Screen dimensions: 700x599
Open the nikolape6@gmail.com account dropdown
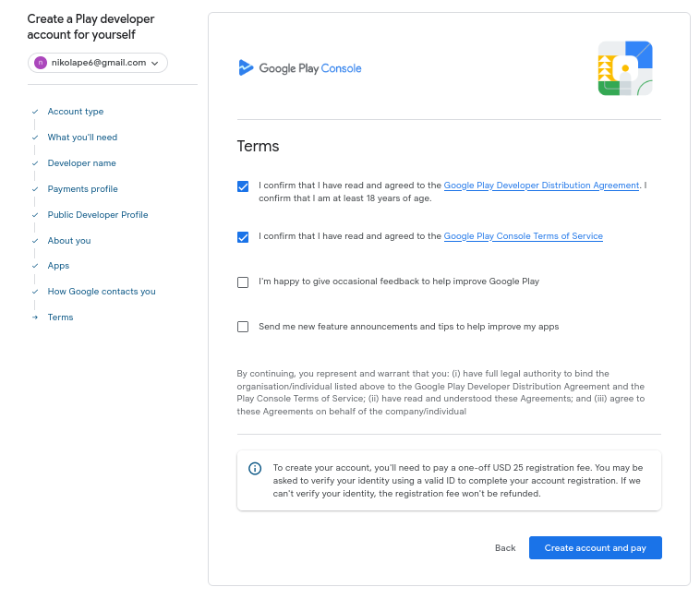pyautogui.click(x=98, y=63)
